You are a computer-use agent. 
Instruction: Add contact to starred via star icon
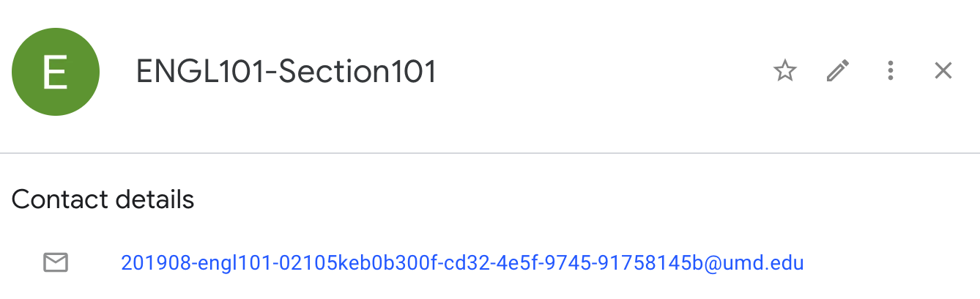pyautogui.click(x=784, y=71)
